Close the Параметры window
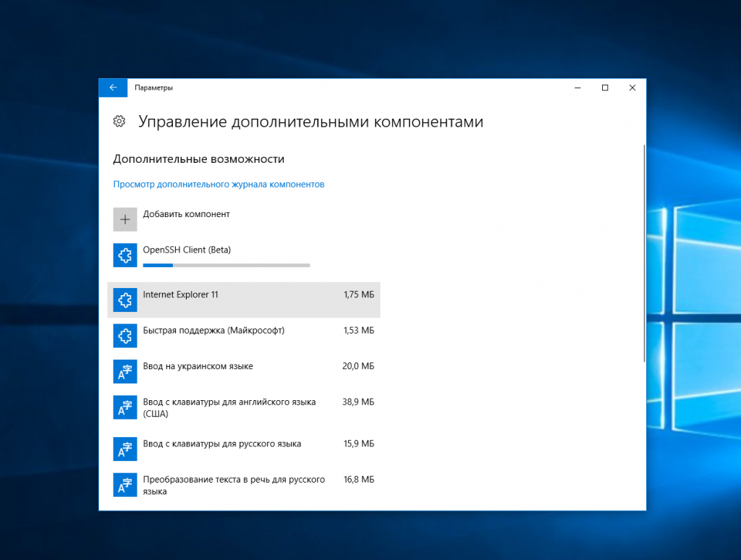This screenshot has height=560, width=741. pyautogui.click(x=632, y=88)
